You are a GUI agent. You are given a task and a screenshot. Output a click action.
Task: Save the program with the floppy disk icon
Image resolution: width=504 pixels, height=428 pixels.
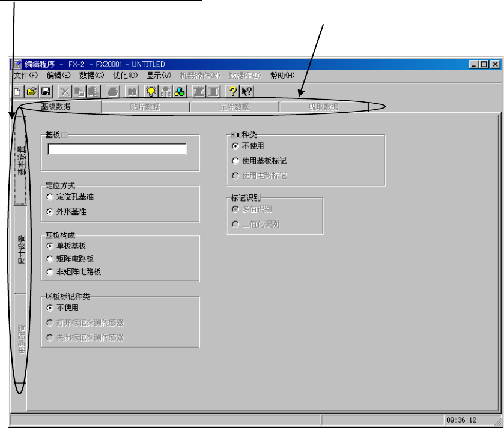click(46, 92)
